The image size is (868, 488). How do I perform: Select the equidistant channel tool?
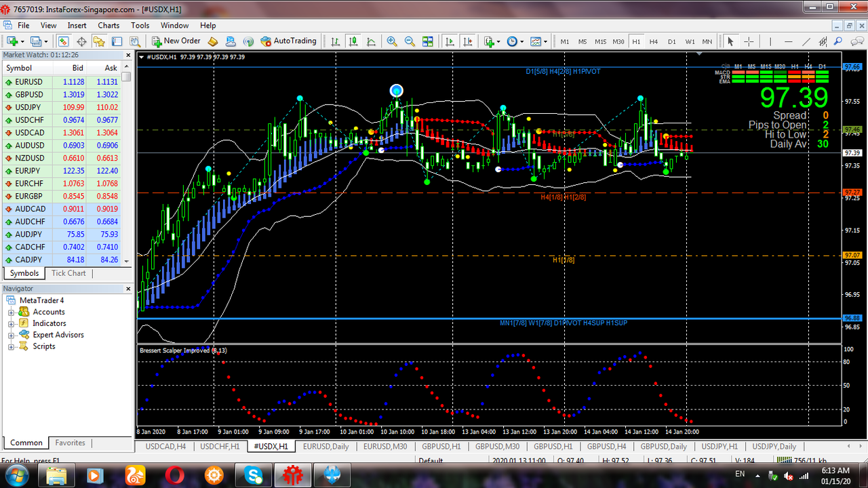[x=823, y=41]
